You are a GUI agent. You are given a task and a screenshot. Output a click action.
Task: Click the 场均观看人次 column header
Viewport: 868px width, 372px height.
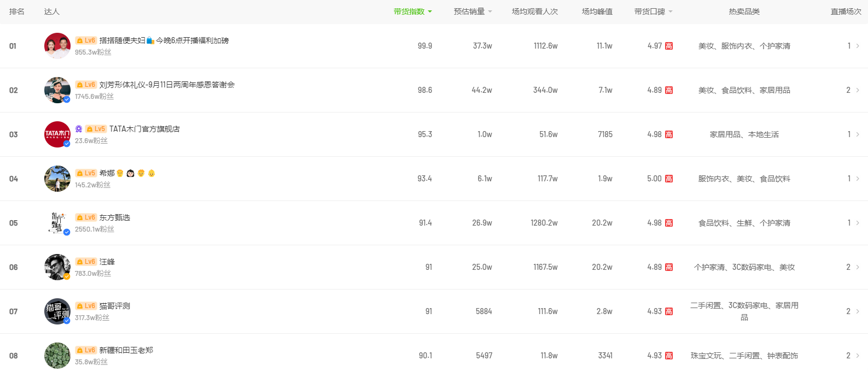coord(534,11)
